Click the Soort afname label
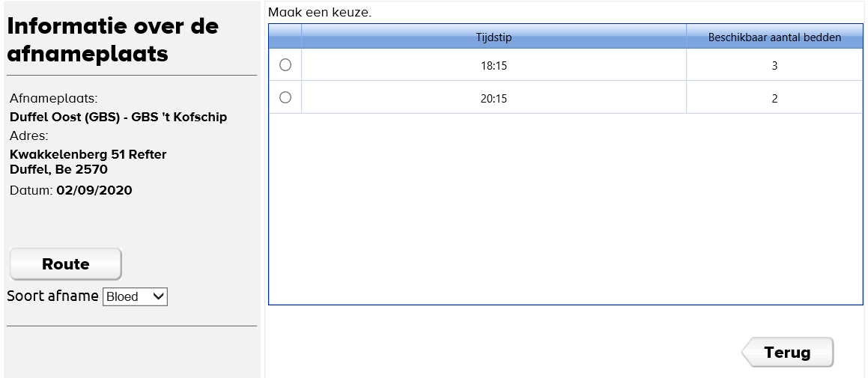 [x=52, y=296]
